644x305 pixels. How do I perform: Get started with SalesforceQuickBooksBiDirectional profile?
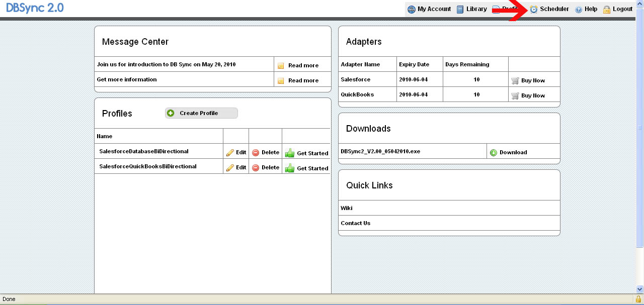(x=306, y=168)
